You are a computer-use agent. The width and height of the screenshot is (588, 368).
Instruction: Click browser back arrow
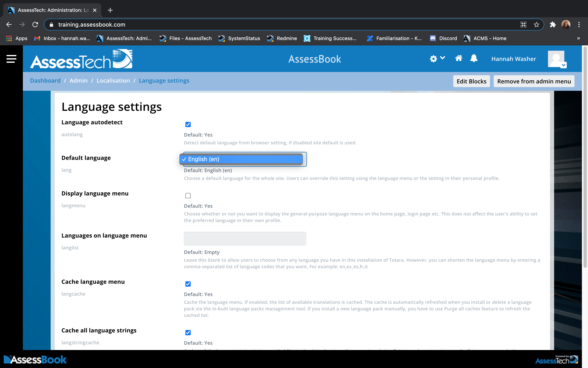click(x=9, y=25)
